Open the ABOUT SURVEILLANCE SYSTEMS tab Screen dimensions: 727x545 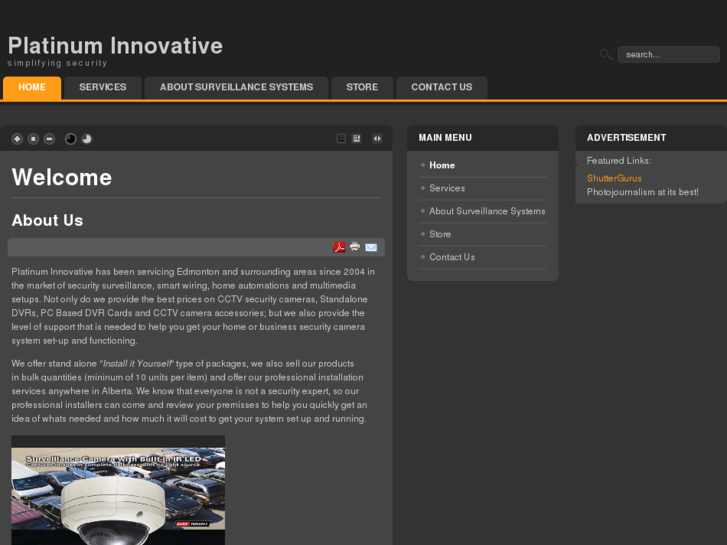click(x=236, y=87)
